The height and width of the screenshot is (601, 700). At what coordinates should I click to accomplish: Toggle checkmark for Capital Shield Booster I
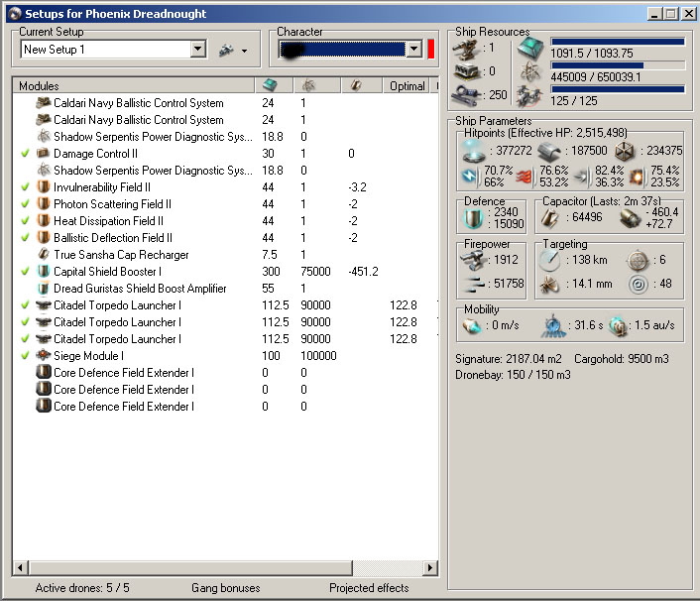[26, 272]
